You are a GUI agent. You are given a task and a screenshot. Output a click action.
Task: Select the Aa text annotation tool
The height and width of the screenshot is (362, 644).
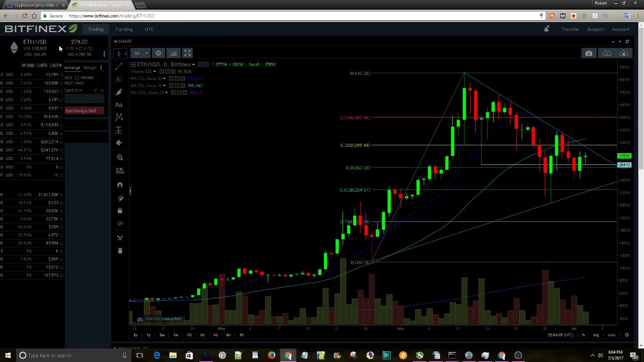coord(119,105)
